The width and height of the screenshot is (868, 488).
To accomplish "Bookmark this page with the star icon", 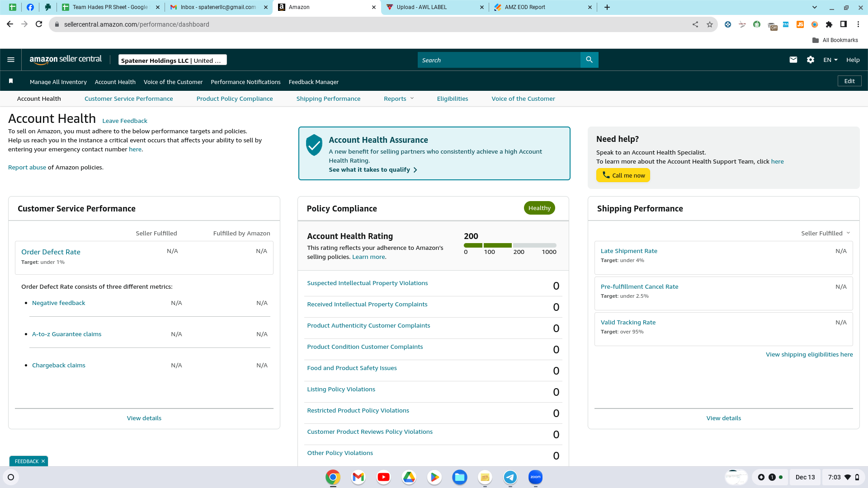I will [710, 24].
